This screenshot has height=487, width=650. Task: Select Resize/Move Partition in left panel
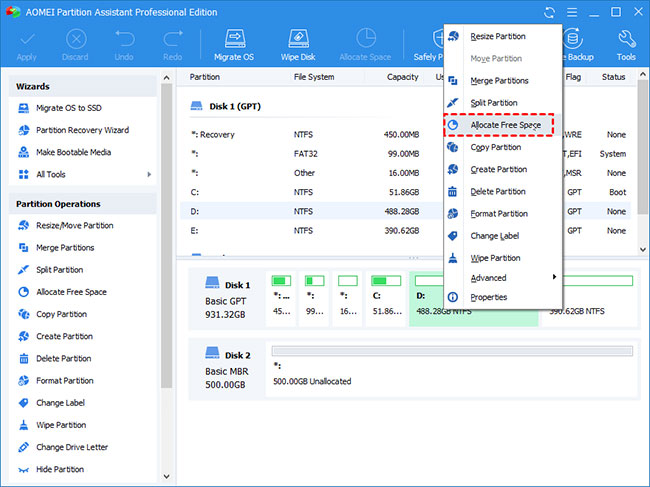point(74,225)
